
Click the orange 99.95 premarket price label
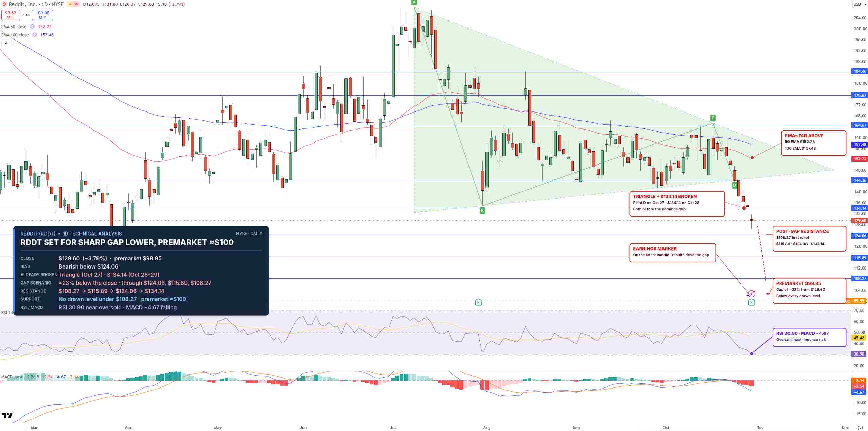[x=859, y=301]
